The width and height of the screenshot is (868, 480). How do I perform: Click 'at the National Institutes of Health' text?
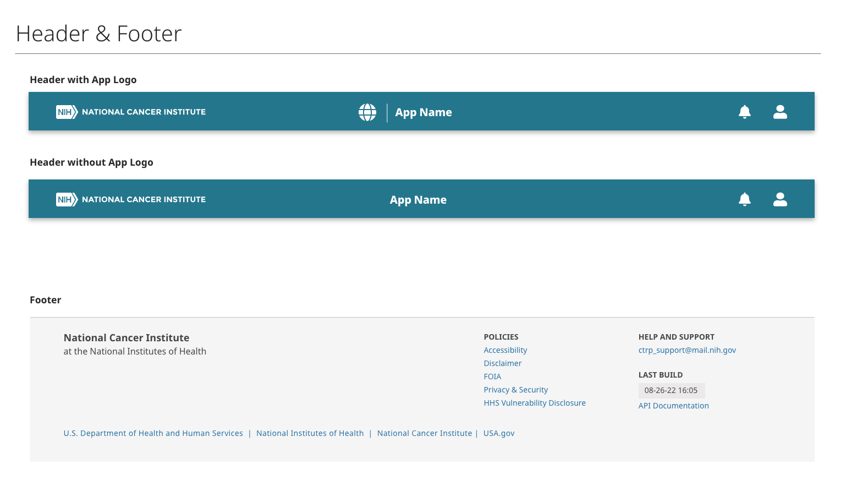pos(135,351)
